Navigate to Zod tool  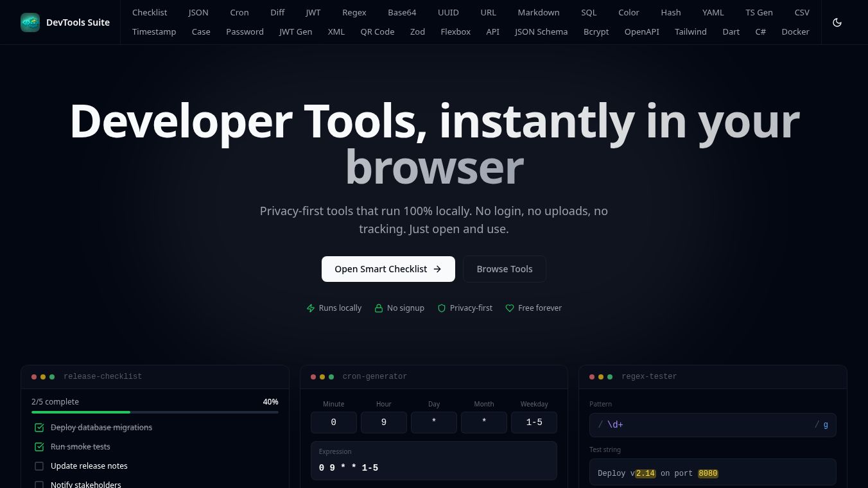pos(417,31)
